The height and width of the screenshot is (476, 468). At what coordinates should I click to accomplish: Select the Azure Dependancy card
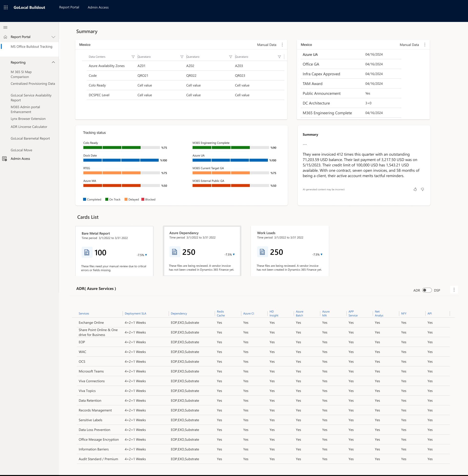pyautogui.click(x=202, y=251)
